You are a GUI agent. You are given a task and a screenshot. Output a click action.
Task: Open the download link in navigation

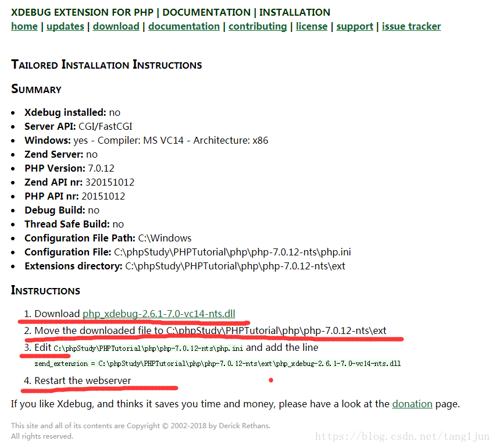(116, 26)
